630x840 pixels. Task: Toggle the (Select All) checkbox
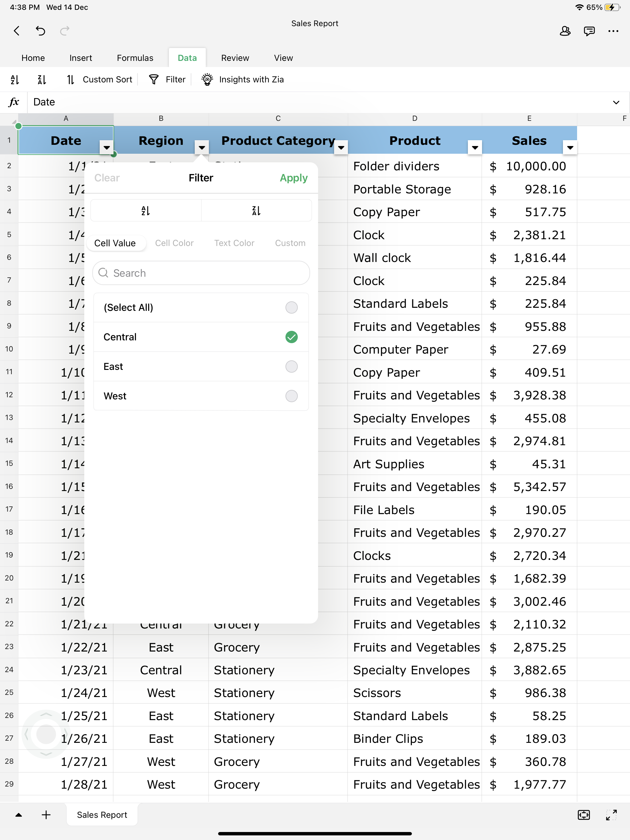pos(291,307)
